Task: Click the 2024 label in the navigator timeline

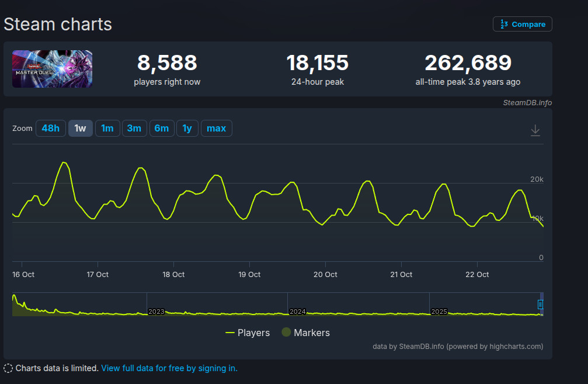Action: click(297, 312)
